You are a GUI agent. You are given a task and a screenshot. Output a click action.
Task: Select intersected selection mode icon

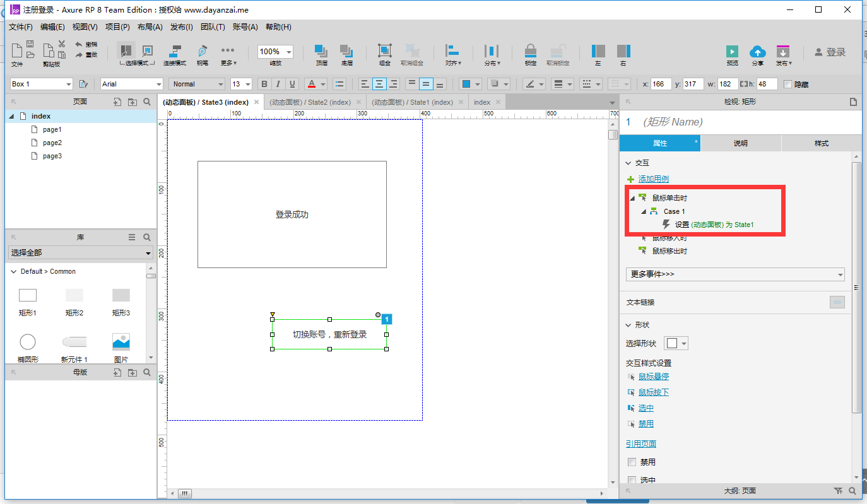(x=126, y=50)
